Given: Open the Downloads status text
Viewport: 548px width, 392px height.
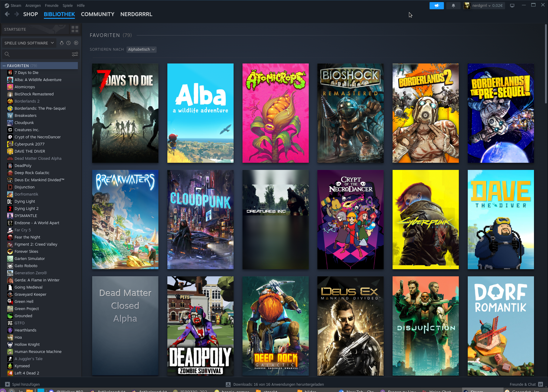Looking at the screenshot, I should tap(279, 384).
